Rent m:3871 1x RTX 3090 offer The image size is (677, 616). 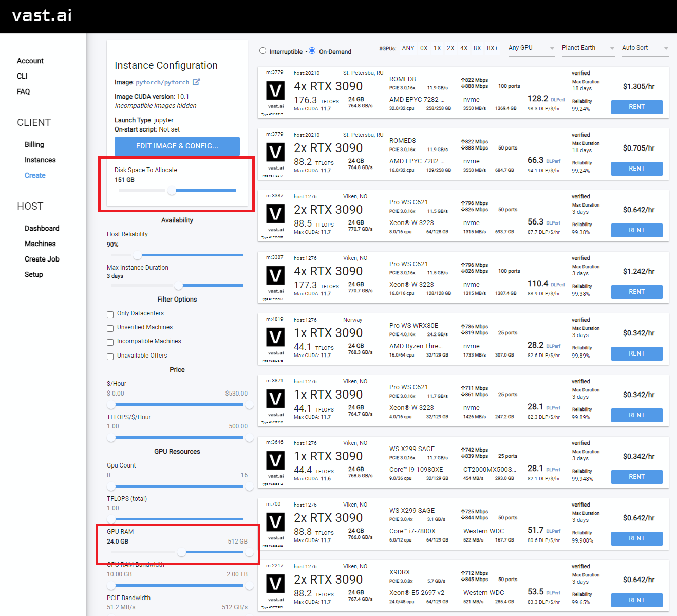click(637, 415)
